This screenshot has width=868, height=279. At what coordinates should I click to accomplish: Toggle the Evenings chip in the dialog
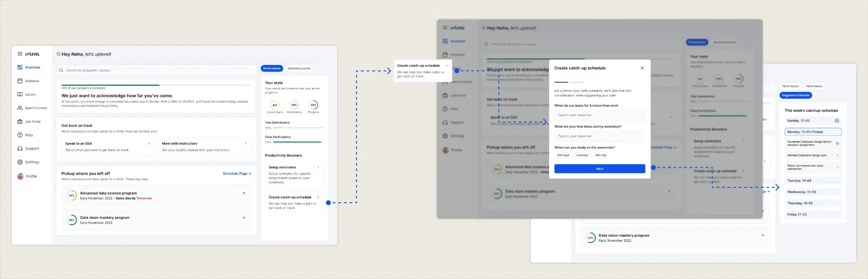[582, 155]
